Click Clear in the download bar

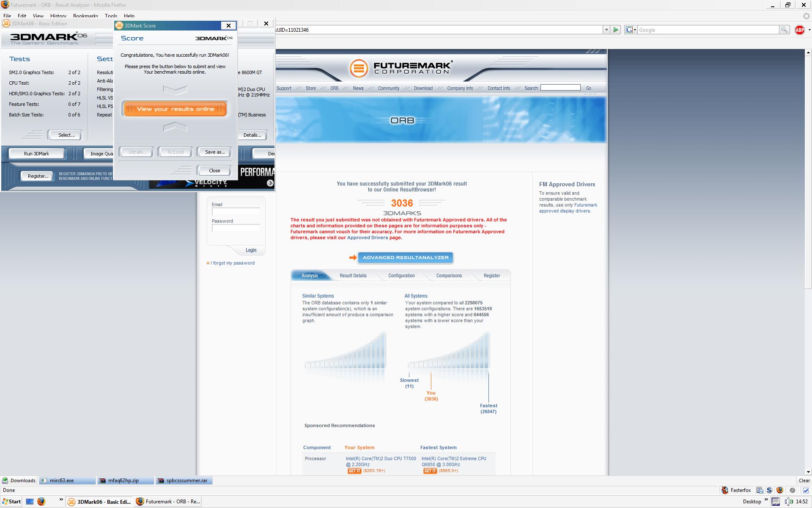804,480
